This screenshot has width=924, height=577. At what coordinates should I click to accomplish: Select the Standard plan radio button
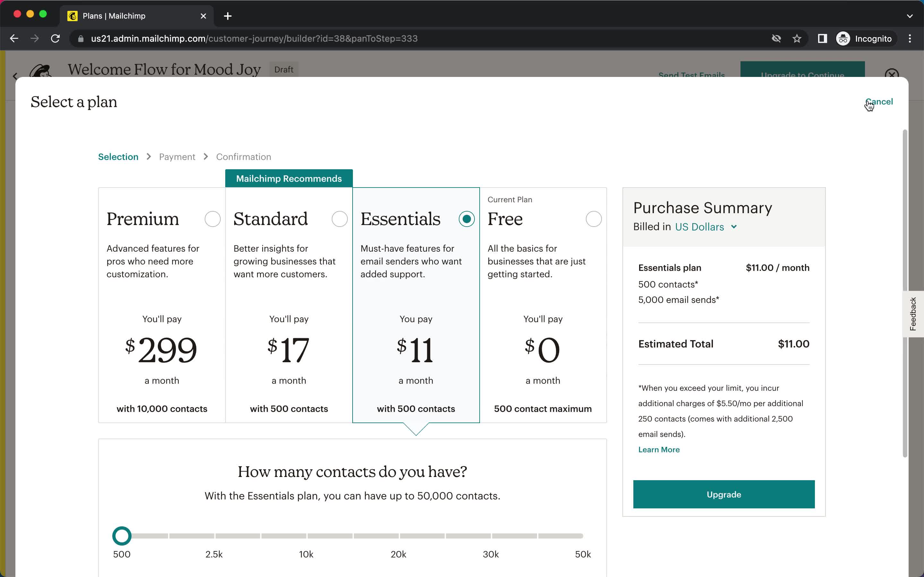(339, 219)
